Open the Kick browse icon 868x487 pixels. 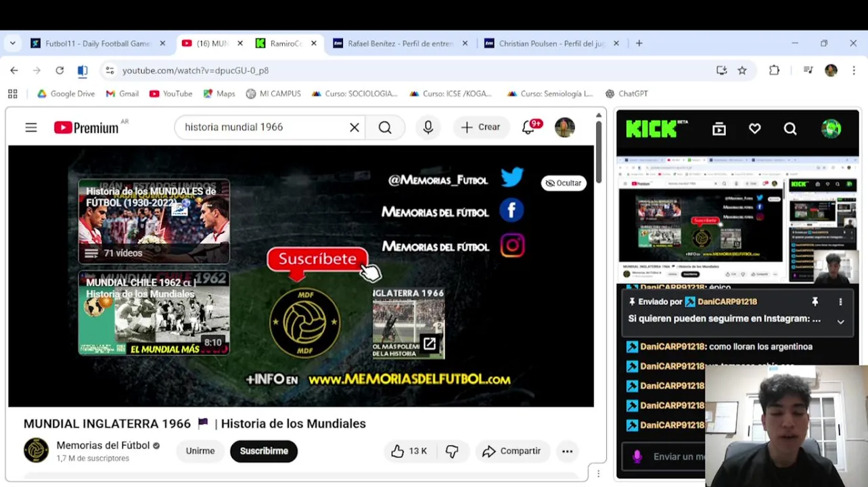[719, 129]
